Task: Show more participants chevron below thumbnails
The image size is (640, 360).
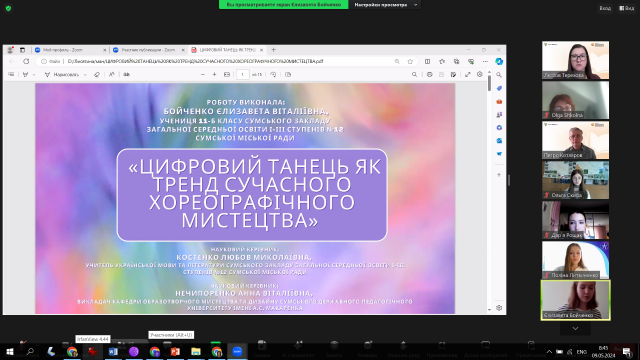Action: click(x=576, y=328)
